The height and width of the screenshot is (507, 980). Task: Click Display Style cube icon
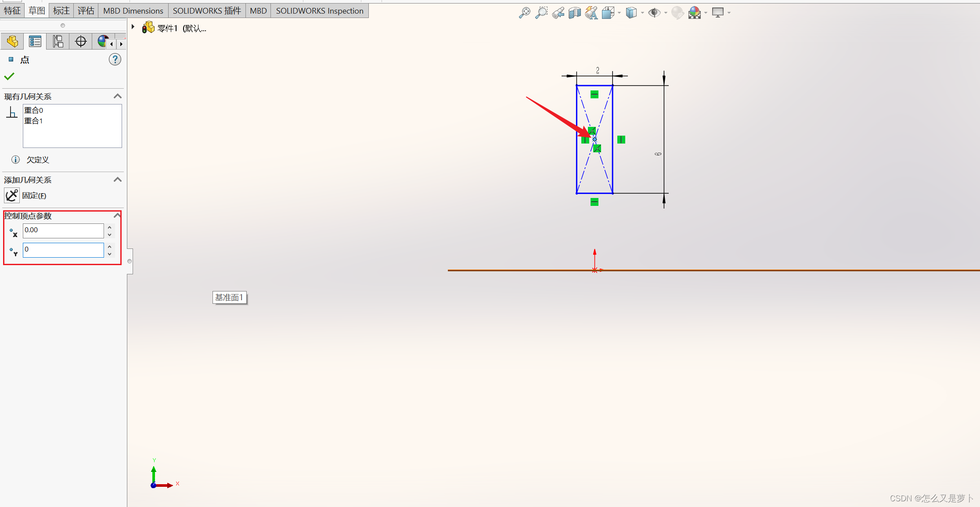(631, 13)
